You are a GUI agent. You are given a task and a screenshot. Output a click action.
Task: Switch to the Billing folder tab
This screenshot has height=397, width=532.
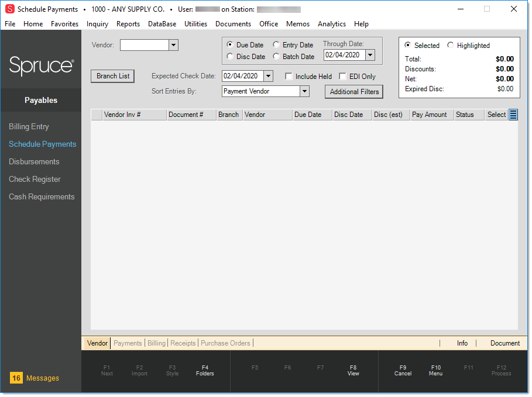click(x=157, y=344)
